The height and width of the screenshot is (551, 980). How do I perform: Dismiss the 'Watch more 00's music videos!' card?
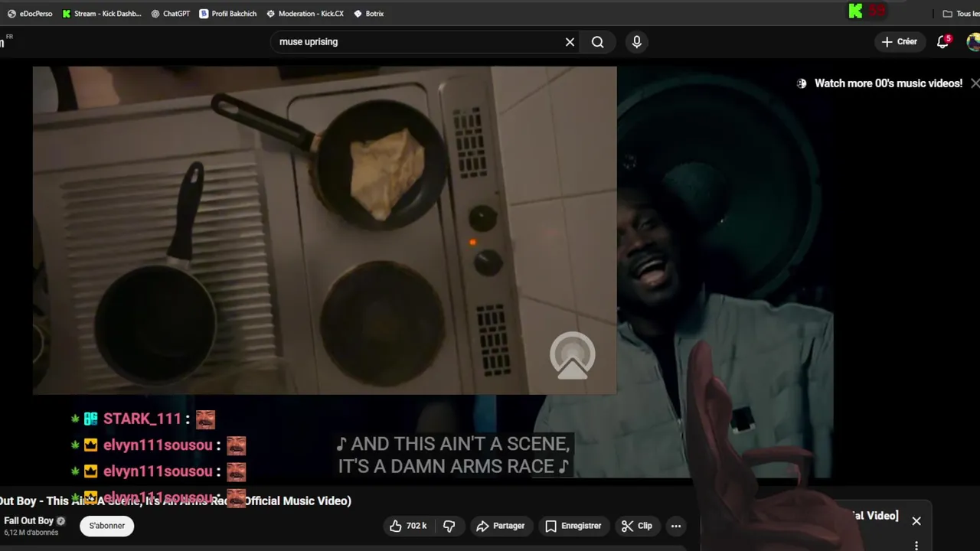(975, 83)
